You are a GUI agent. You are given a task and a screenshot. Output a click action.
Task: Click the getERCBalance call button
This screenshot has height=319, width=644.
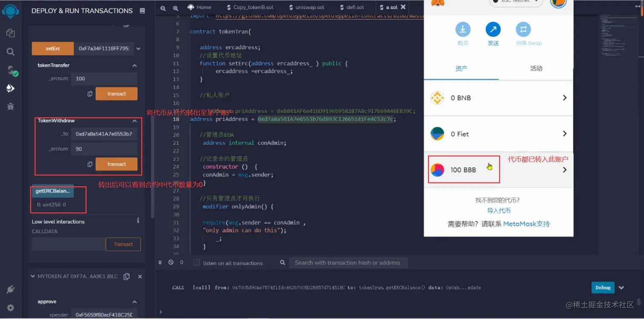pos(52,191)
